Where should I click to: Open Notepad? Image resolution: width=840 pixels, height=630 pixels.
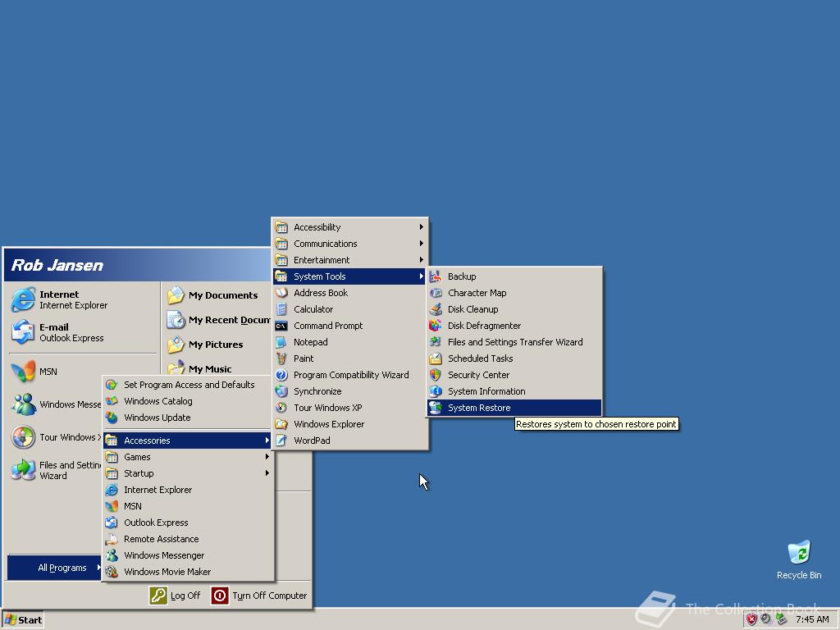pos(349,342)
